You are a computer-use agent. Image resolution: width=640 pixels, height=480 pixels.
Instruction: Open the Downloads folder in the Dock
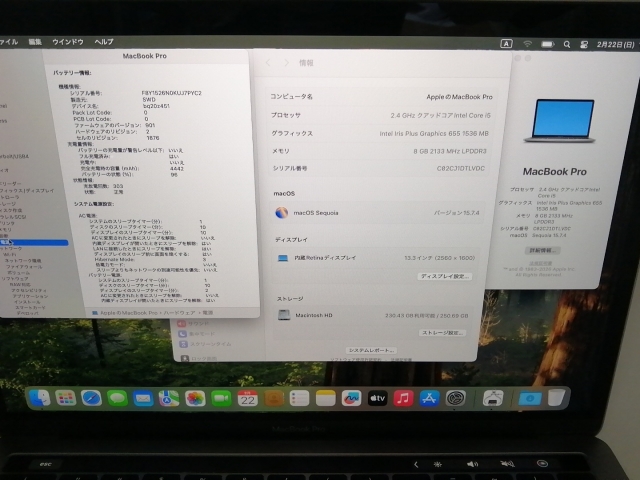click(x=530, y=398)
